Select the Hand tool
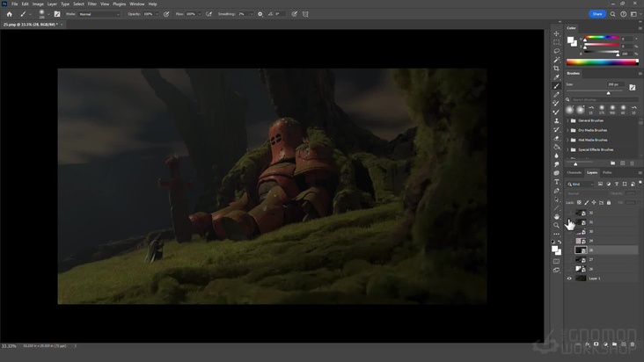 (557, 216)
